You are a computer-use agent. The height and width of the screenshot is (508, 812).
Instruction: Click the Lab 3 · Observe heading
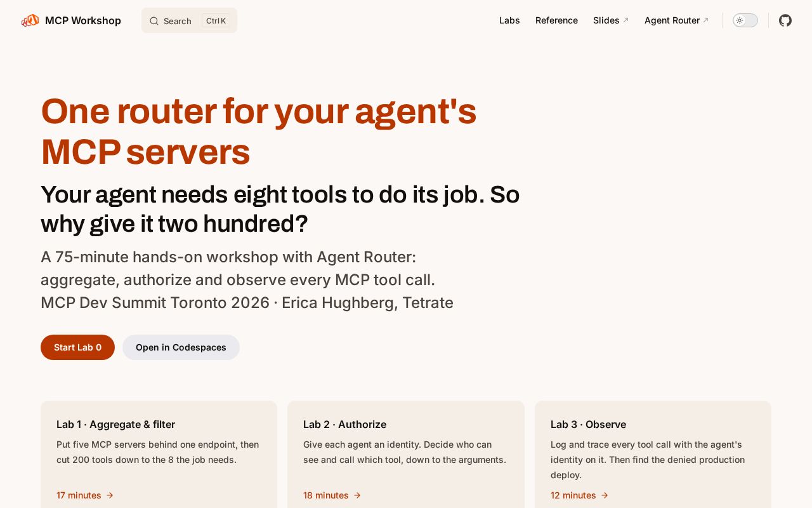click(588, 424)
